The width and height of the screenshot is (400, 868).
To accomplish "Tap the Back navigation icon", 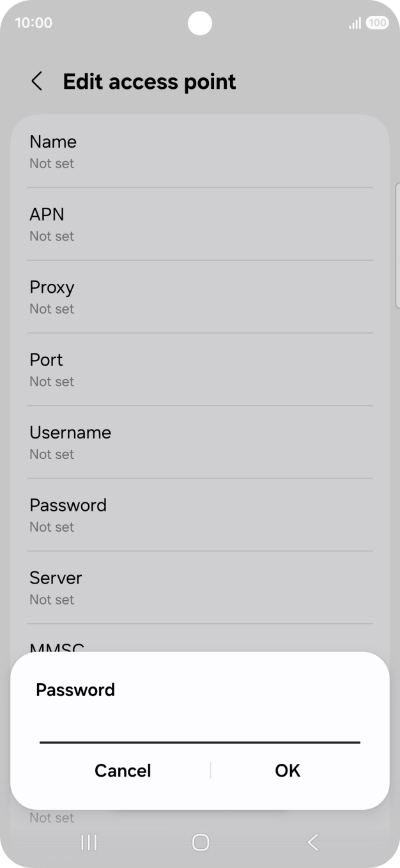I will click(x=312, y=842).
